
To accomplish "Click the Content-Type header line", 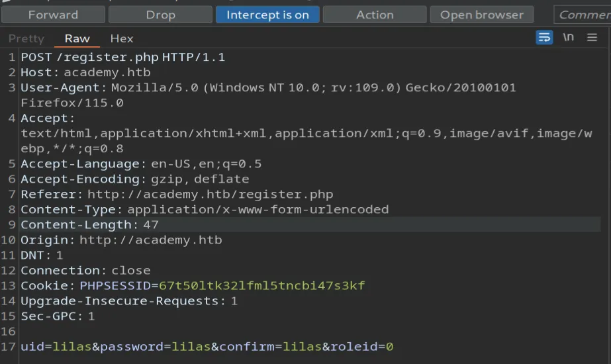I will pyautogui.click(x=205, y=210).
